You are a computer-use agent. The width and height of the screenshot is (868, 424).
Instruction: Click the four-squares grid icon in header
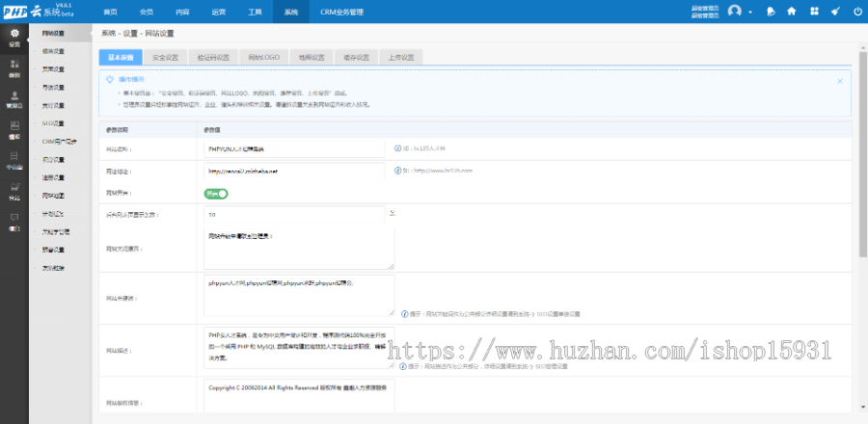813,12
